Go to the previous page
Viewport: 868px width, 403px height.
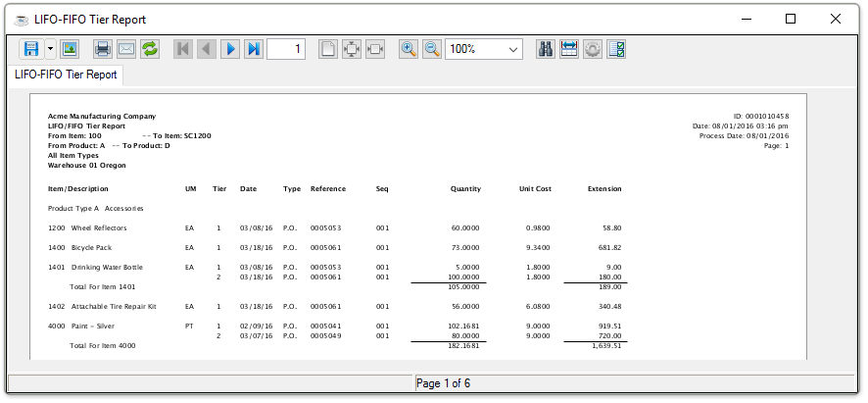[x=207, y=49]
